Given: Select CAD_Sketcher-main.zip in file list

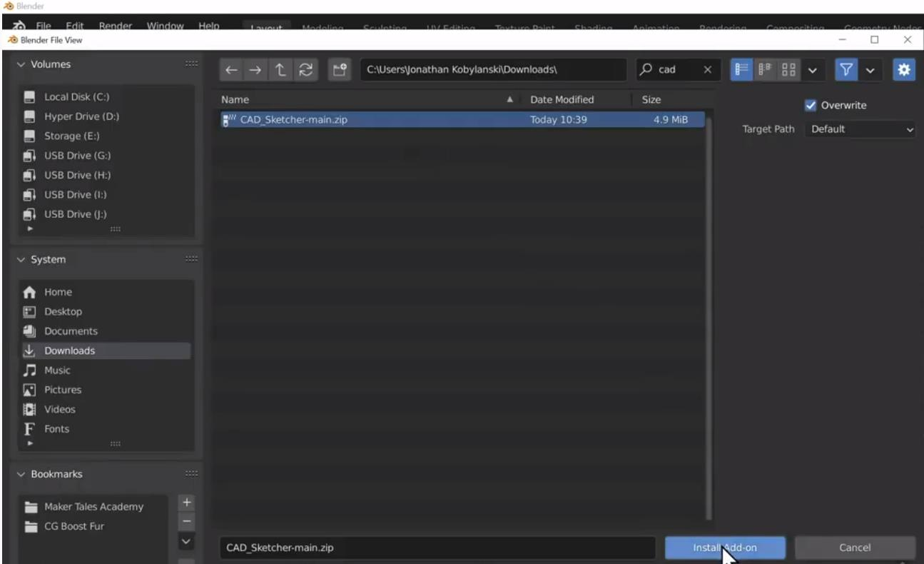Looking at the screenshot, I should (294, 120).
